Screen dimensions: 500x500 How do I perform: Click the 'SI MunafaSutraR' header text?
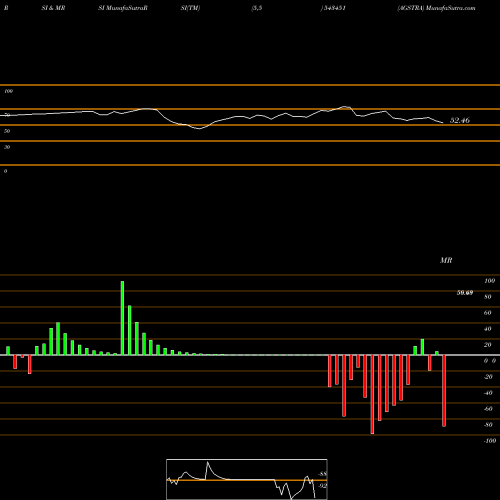tap(123, 8)
